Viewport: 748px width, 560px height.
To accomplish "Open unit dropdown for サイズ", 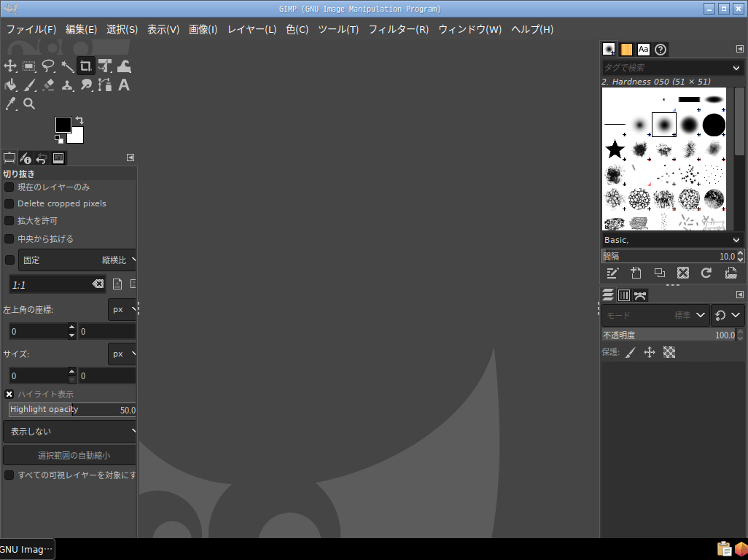I will pos(122,354).
